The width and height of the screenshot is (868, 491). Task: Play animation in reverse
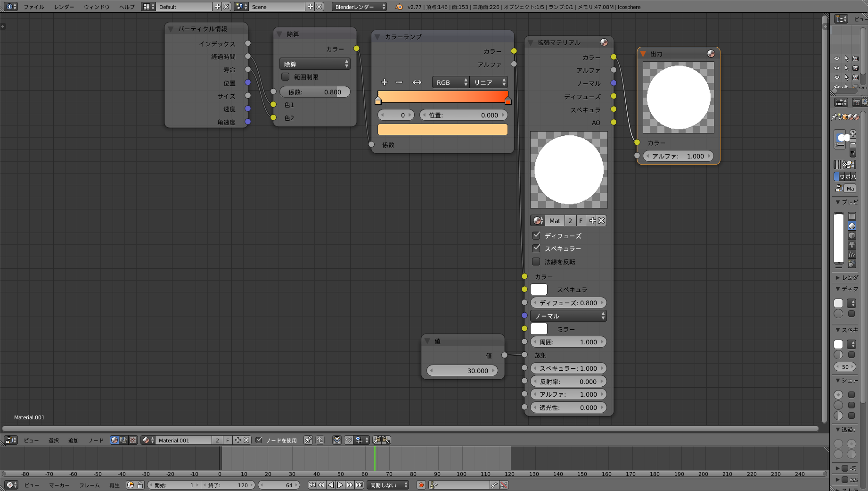[331, 485]
